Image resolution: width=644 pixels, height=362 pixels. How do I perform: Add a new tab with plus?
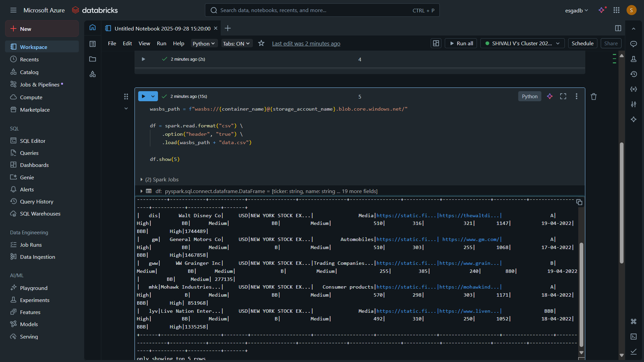pos(228,28)
